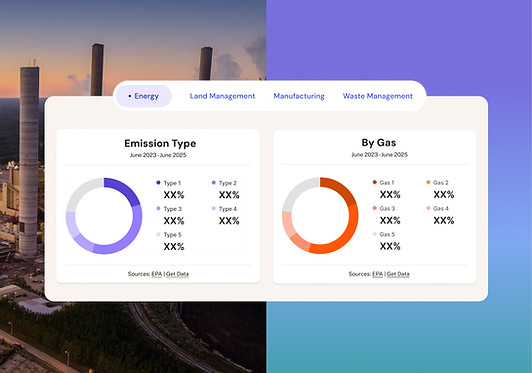Click the Gas 1 legend dot
The height and width of the screenshot is (373, 532).
[x=375, y=182]
